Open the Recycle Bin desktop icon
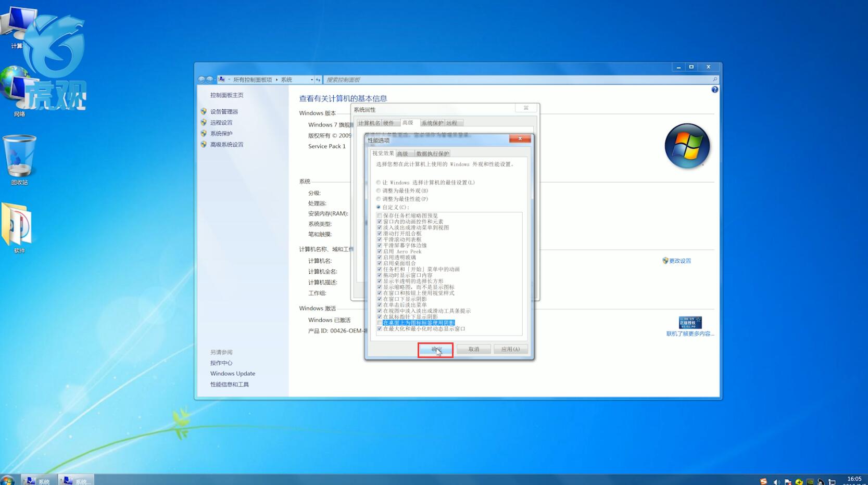This screenshot has height=485, width=868. (x=20, y=160)
